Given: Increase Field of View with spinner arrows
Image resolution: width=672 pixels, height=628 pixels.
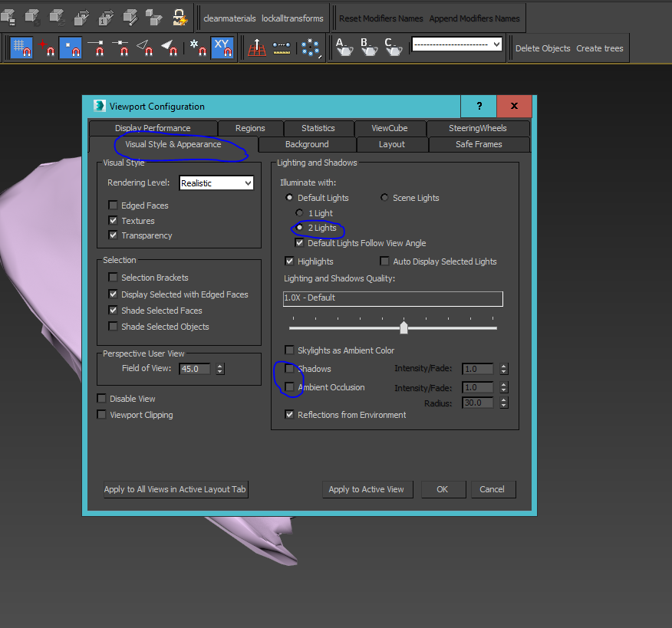Looking at the screenshot, I should pyautogui.click(x=220, y=366).
